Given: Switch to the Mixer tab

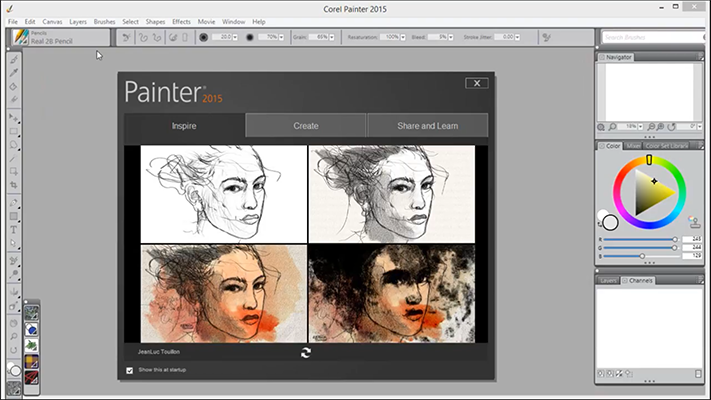Looking at the screenshot, I should pyautogui.click(x=633, y=146).
